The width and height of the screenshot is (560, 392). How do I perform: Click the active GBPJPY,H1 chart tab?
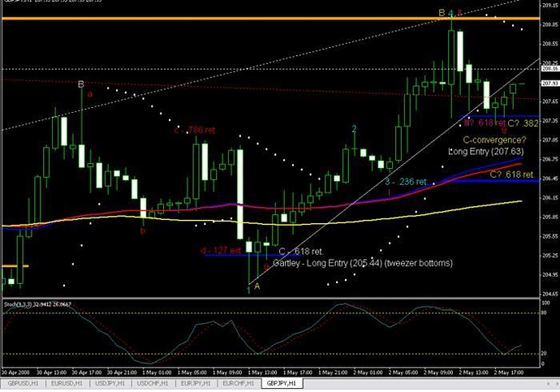click(x=282, y=383)
